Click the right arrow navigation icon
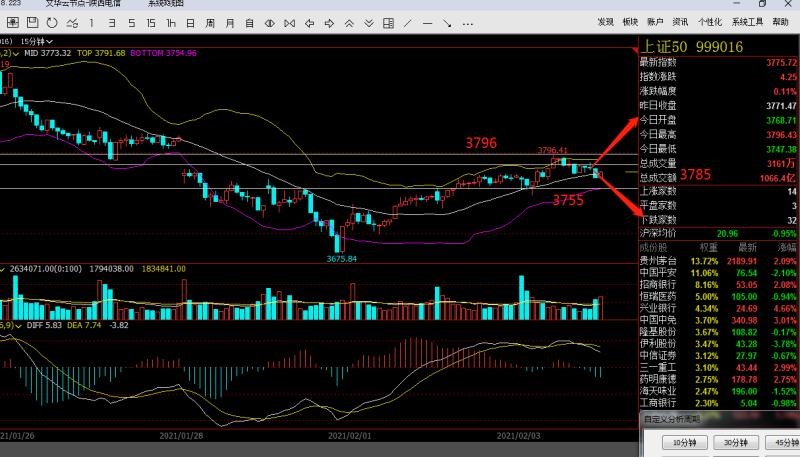 pyautogui.click(x=329, y=23)
